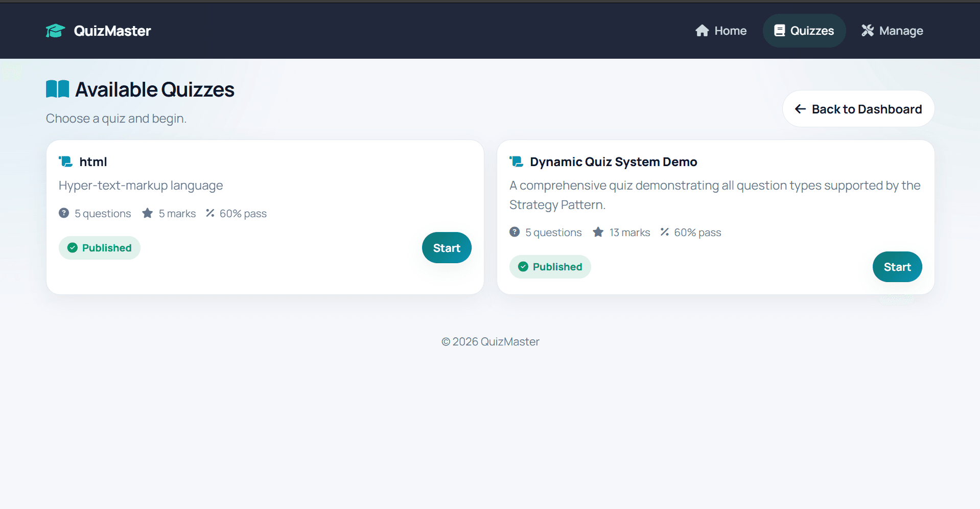
Task: Click the open book icon beside Available Quizzes
Action: tap(57, 89)
